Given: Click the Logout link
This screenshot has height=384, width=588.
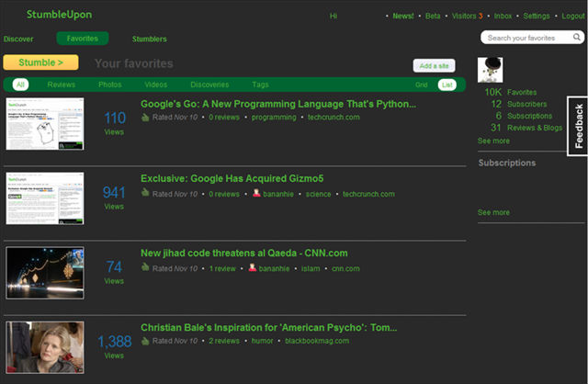Looking at the screenshot, I should pos(573,17).
